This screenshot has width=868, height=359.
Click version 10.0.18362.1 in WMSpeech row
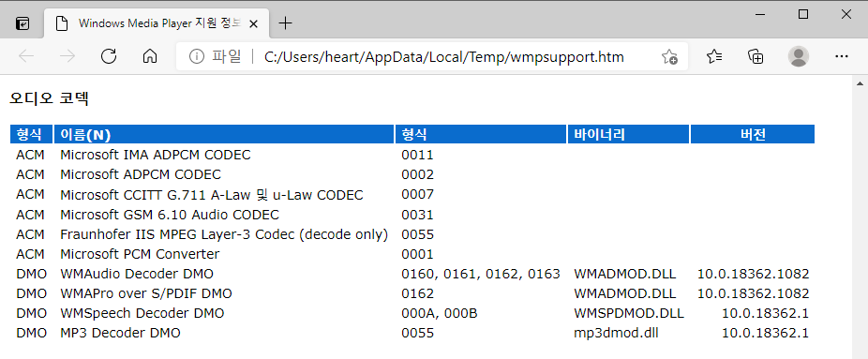(x=765, y=314)
